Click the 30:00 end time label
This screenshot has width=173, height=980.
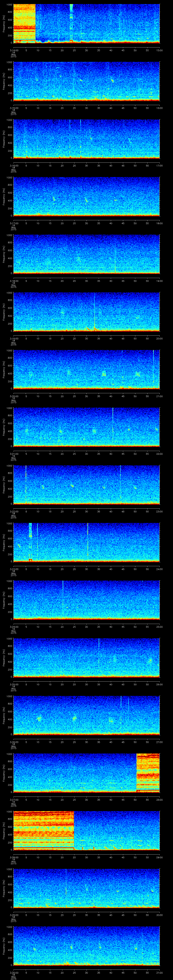pyautogui.click(x=159, y=915)
